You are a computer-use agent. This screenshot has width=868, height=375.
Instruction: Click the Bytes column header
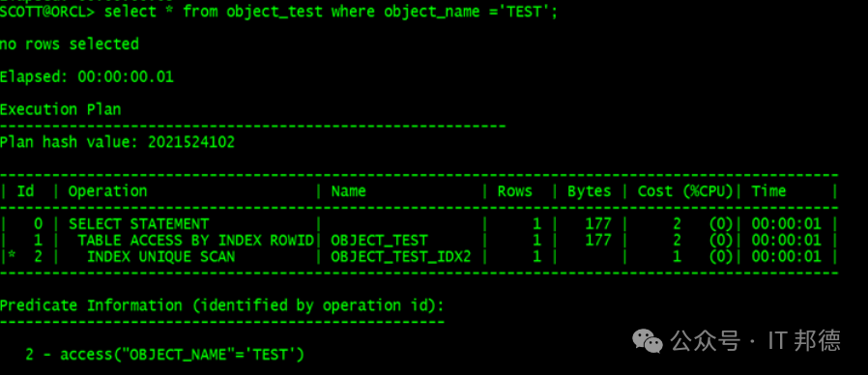pos(590,191)
